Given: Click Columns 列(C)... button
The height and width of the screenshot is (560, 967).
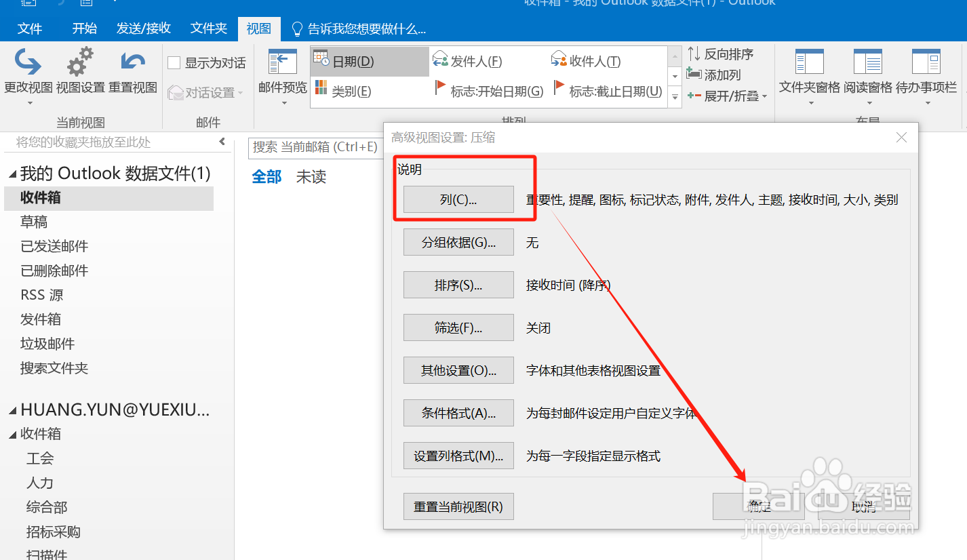Looking at the screenshot, I should (458, 199).
